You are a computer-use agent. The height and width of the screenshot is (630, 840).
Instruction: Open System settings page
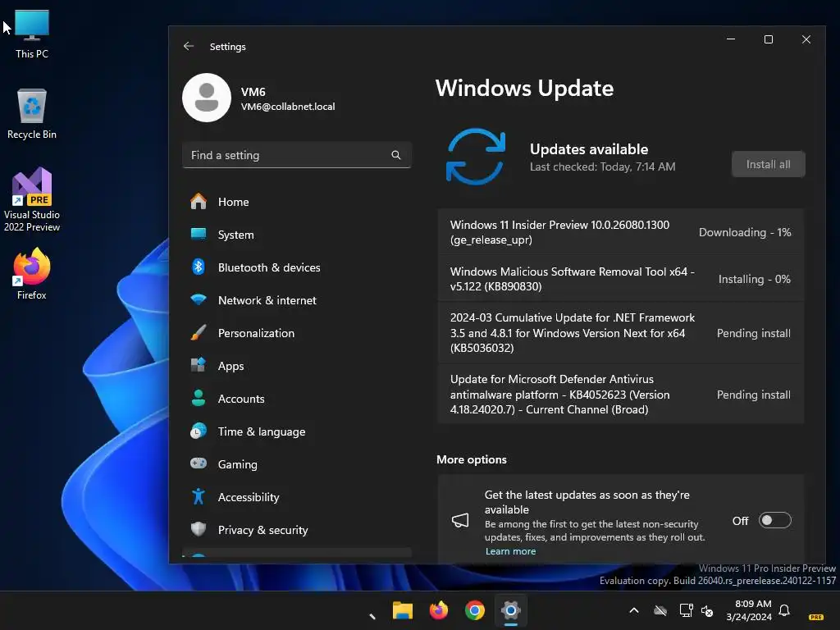[296, 234]
